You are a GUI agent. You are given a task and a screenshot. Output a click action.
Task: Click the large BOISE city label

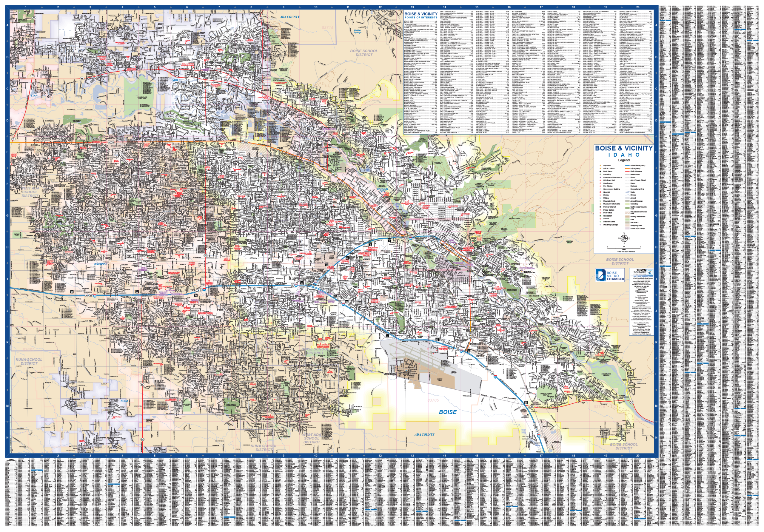coord(448,412)
